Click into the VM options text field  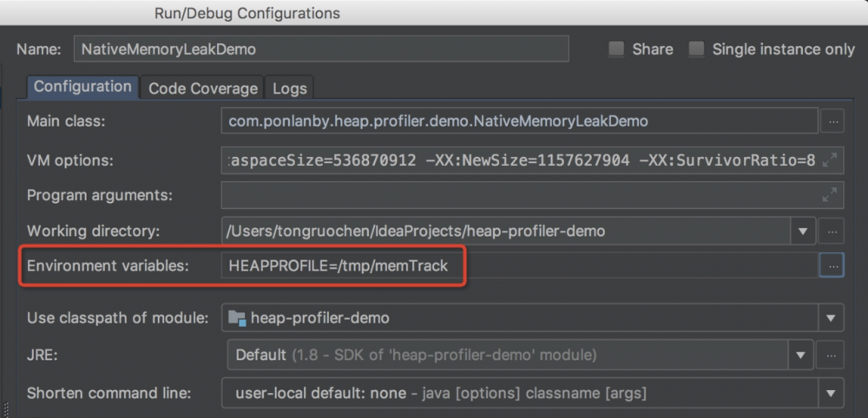pyautogui.click(x=518, y=160)
